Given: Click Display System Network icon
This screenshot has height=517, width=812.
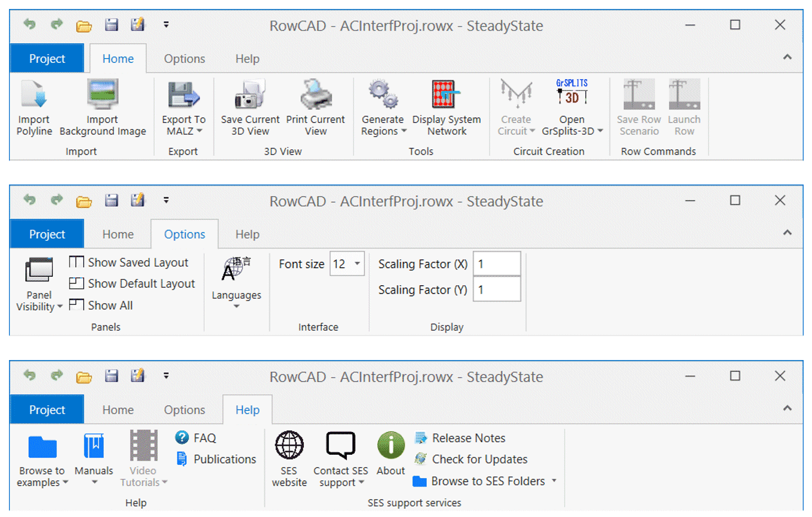Looking at the screenshot, I should [x=446, y=95].
